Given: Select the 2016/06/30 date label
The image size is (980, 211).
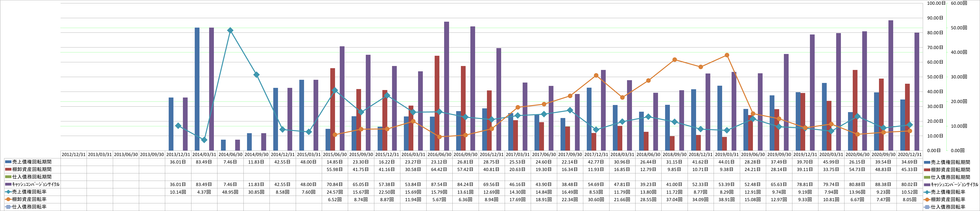Looking at the screenshot, I should click(439, 155).
